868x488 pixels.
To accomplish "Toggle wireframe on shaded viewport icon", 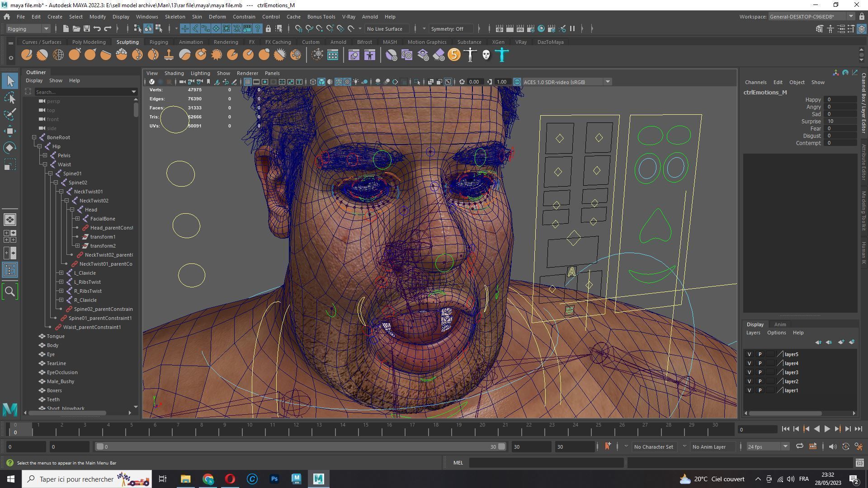I will pyautogui.click(x=339, y=82).
